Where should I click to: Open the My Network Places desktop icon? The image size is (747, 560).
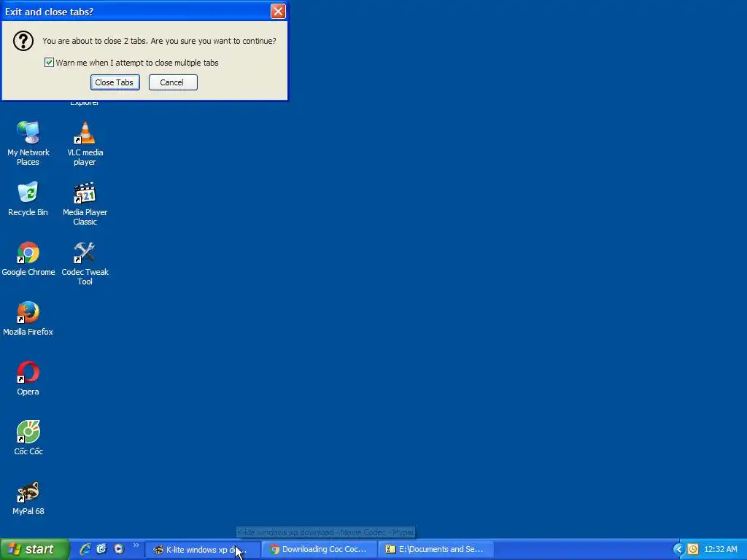[x=28, y=143]
